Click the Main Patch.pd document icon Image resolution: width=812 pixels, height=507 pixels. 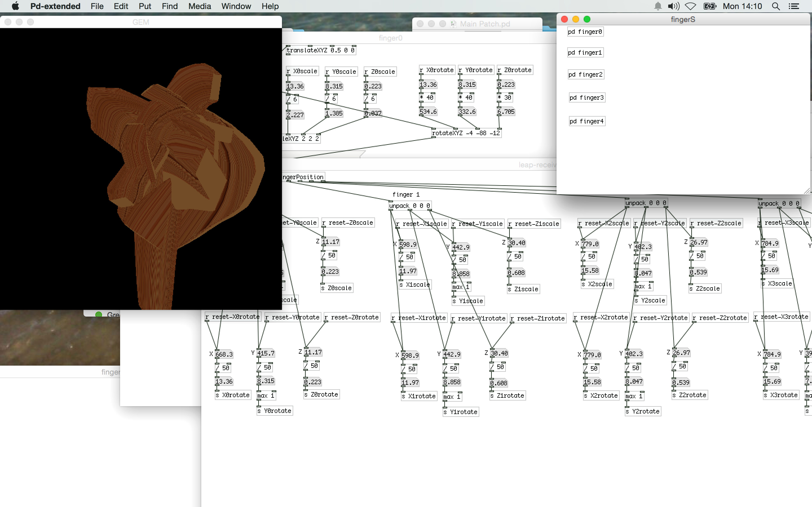coord(453,24)
